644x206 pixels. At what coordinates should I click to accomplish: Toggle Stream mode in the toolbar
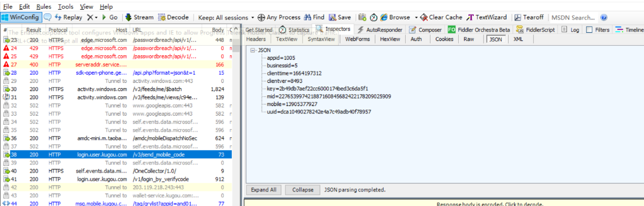[139, 17]
